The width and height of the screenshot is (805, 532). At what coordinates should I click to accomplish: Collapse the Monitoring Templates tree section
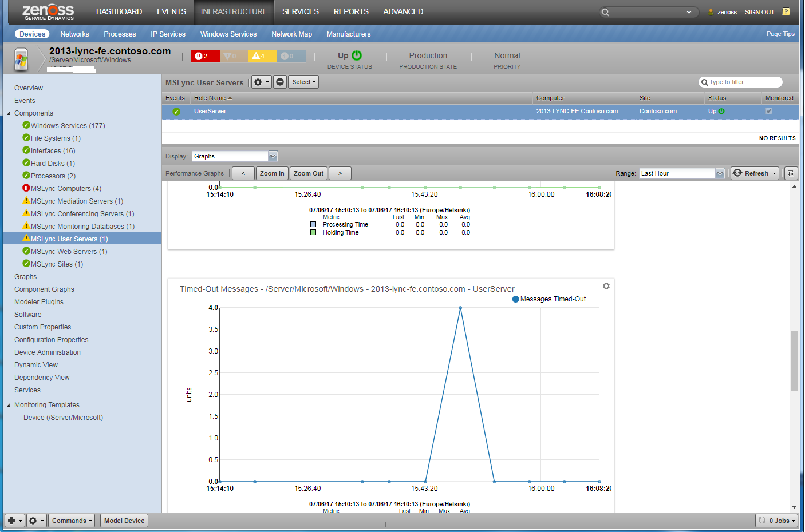pos(9,405)
